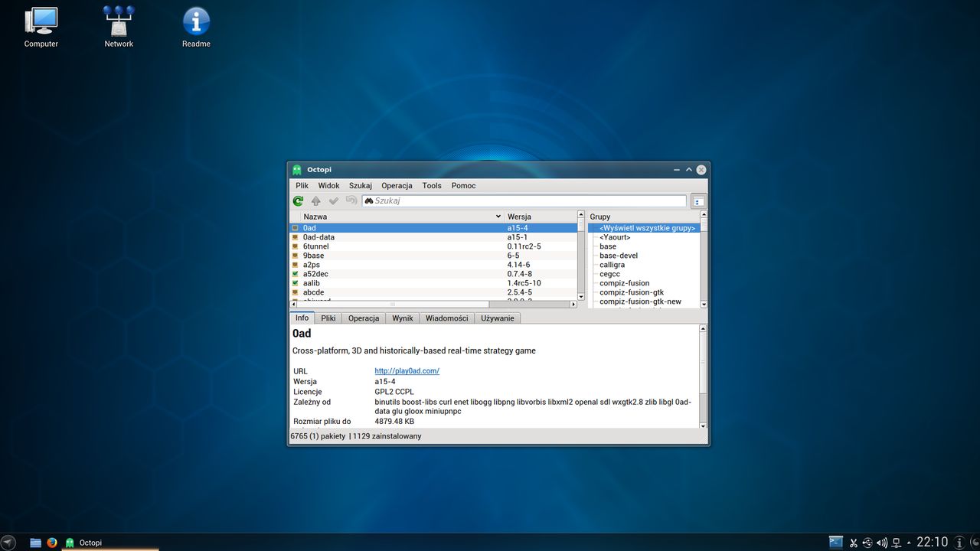Switch to the Operacja tab

[x=363, y=318]
